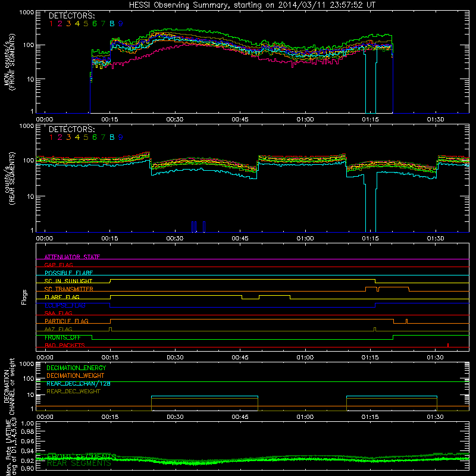
Task: Click the GAP FLAG label
Action: [x=58, y=265]
